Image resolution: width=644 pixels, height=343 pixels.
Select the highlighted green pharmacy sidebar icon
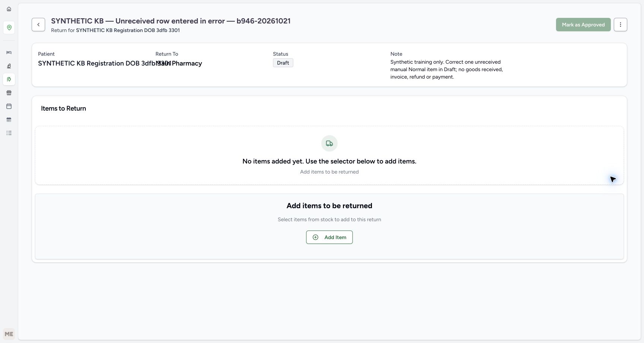tap(9, 79)
